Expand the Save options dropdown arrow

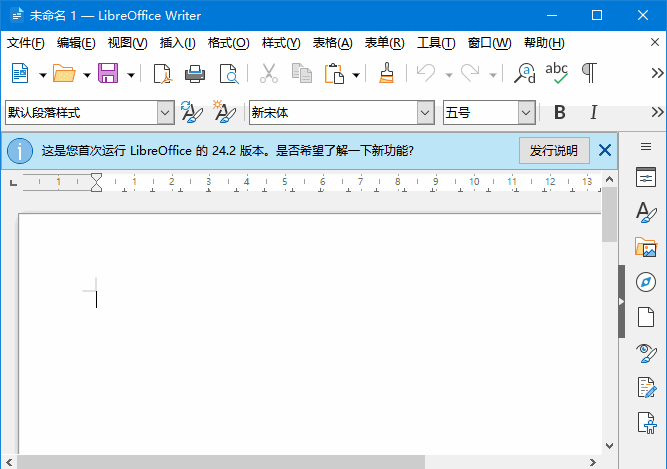pos(131,75)
